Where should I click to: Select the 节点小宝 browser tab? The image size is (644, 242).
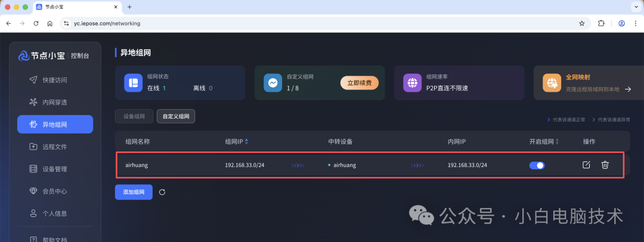click(77, 7)
